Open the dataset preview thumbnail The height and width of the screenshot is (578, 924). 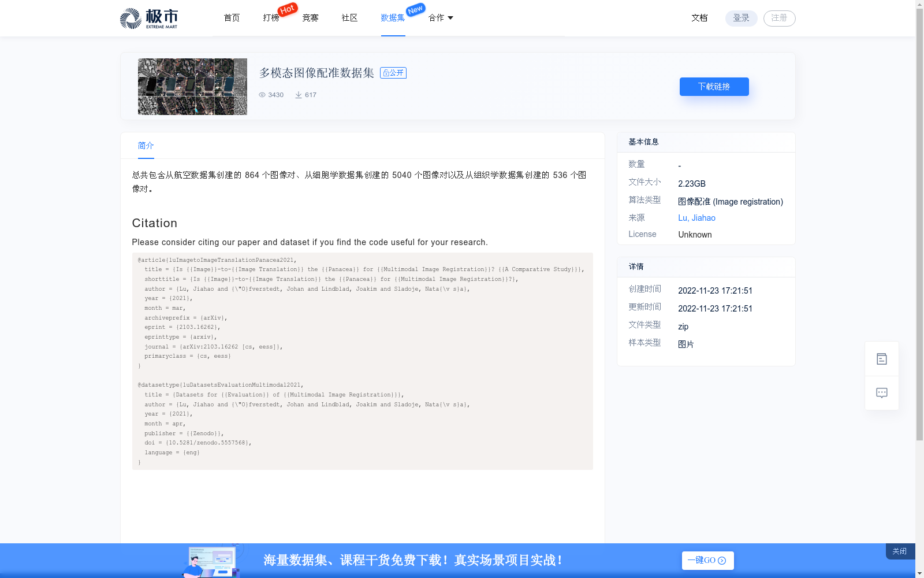click(x=192, y=87)
